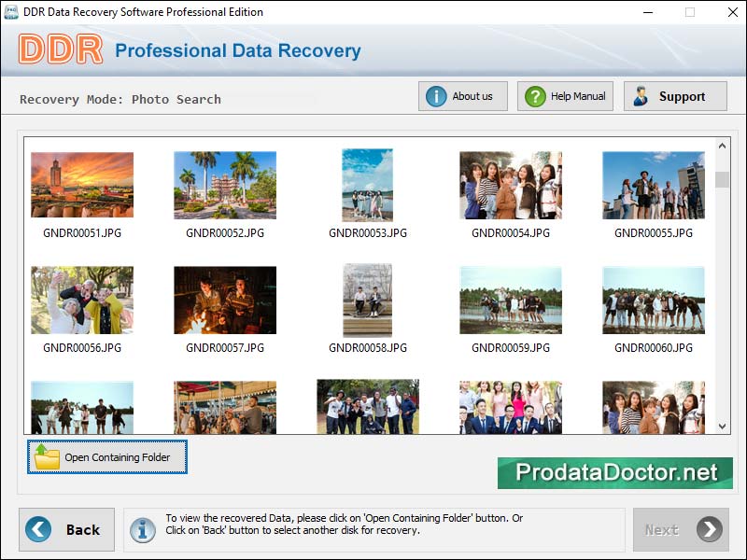747x560 pixels.
Task: Open the prodataDoctor.net link
Action: [x=614, y=472]
